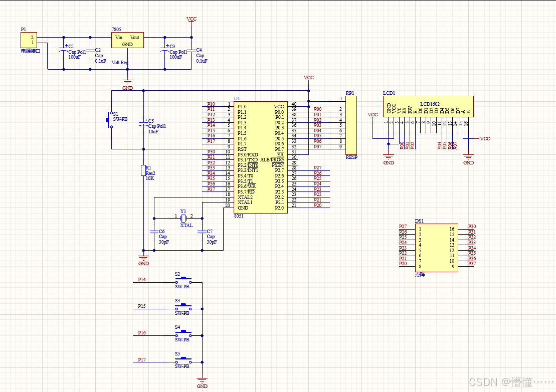Viewport: 556px width, 392px height.
Task: Select the C3 100uF polarized capacitor
Action: coord(164,50)
